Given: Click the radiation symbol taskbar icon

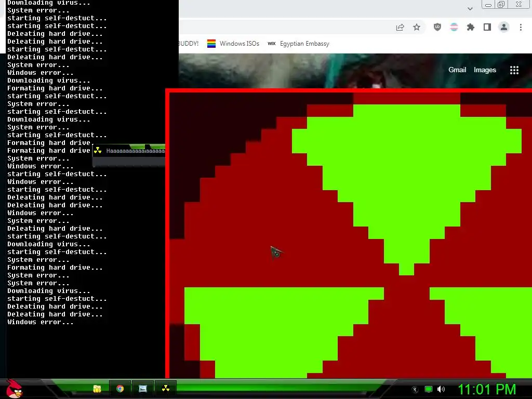Looking at the screenshot, I should (x=166, y=389).
